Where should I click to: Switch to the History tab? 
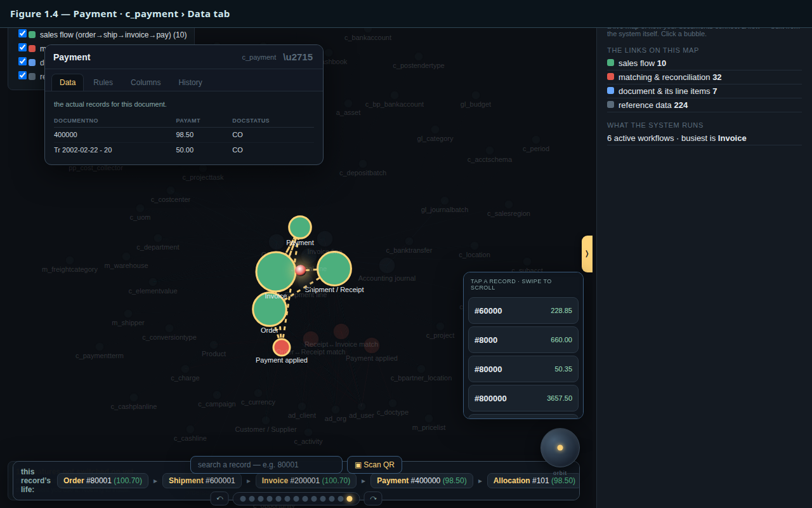190,83
